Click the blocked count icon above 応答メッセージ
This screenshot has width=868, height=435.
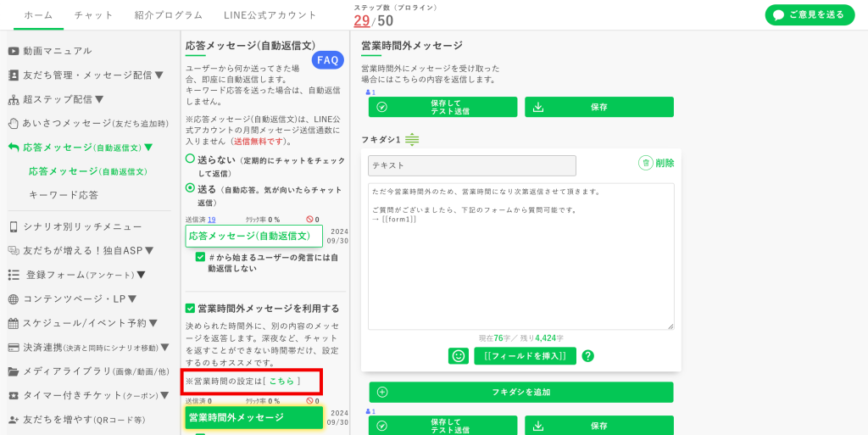point(309,220)
